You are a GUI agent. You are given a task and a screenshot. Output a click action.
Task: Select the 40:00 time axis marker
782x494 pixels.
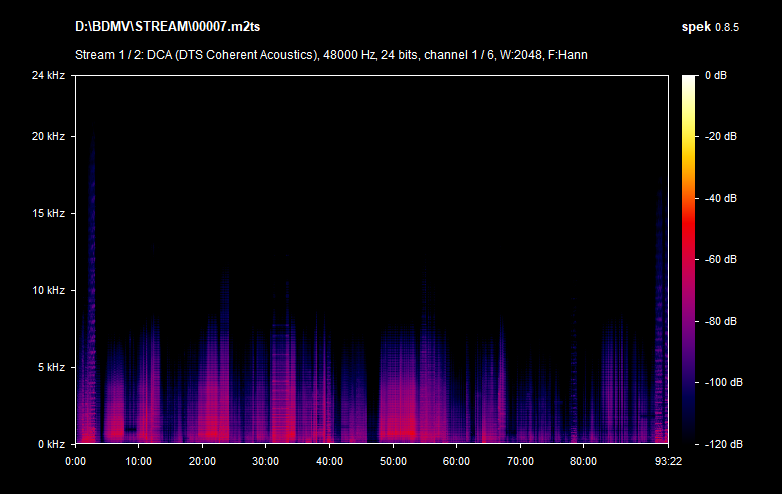click(x=329, y=461)
